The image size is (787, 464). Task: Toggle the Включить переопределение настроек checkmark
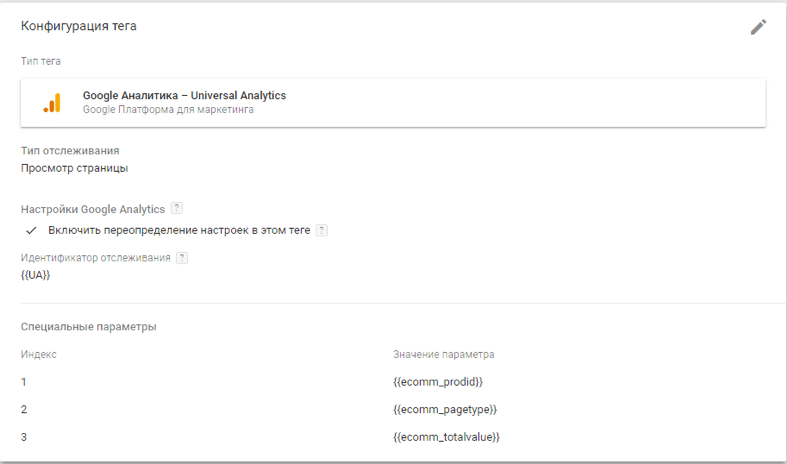pyautogui.click(x=31, y=230)
